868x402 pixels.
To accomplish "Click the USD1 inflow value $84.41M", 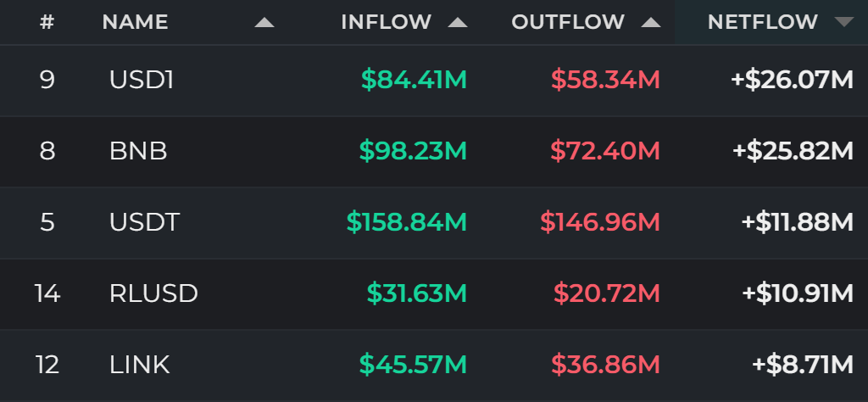I will point(414,80).
